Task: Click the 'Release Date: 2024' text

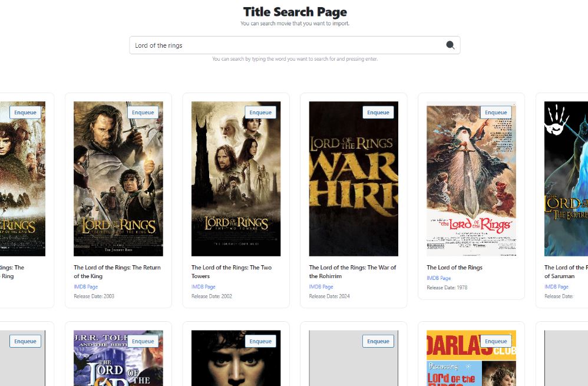Action: [329, 296]
